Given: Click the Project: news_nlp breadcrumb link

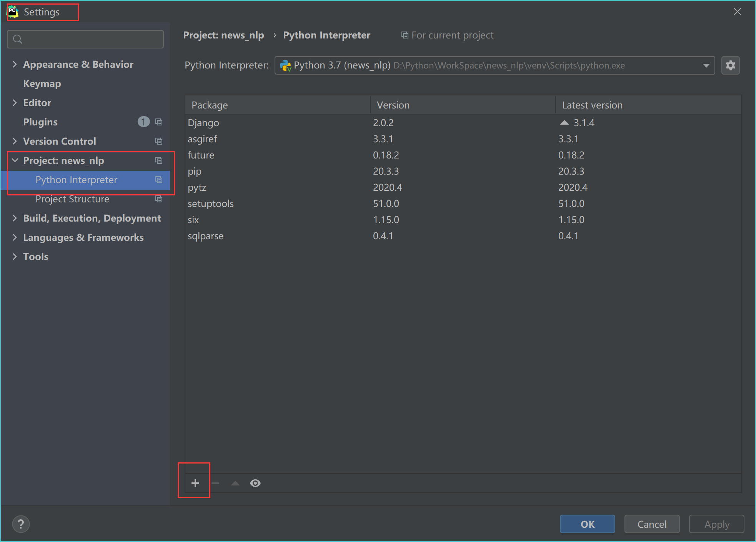Looking at the screenshot, I should (223, 35).
